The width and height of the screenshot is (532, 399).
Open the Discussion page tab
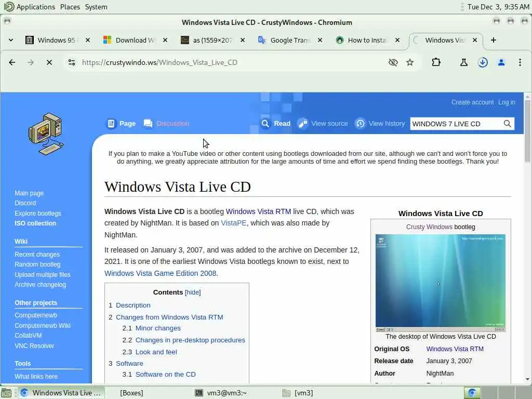[x=166, y=124]
